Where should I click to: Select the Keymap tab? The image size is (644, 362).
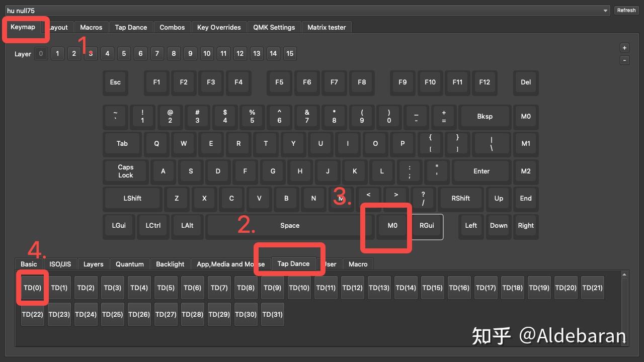pyautogui.click(x=23, y=27)
